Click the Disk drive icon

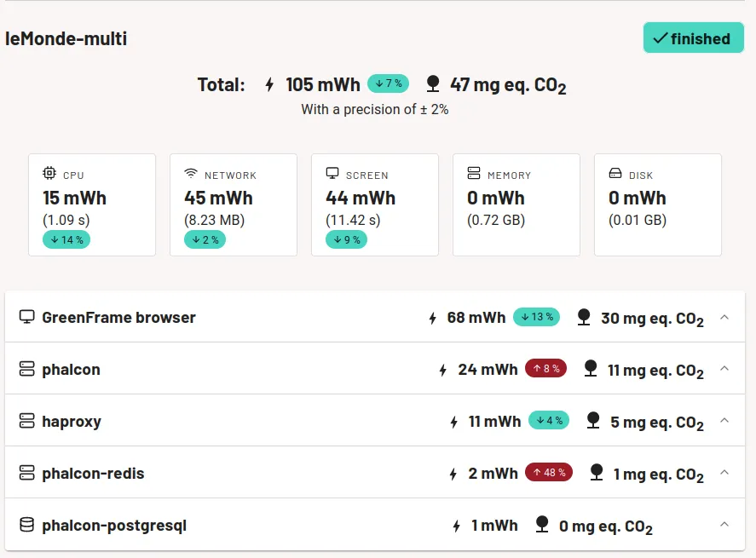point(615,174)
